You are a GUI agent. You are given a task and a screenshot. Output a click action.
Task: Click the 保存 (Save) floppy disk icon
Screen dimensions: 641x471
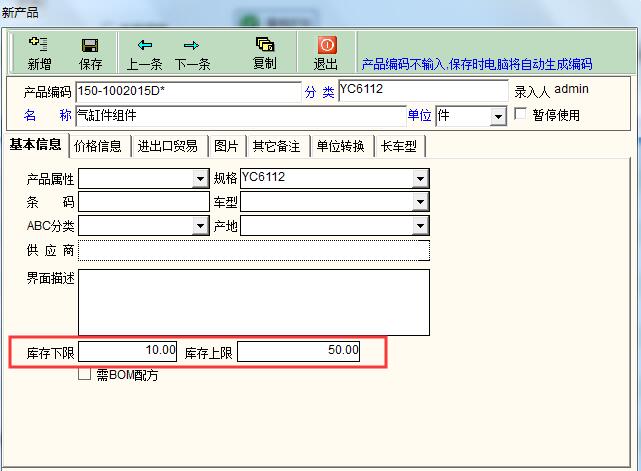coord(90,45)
